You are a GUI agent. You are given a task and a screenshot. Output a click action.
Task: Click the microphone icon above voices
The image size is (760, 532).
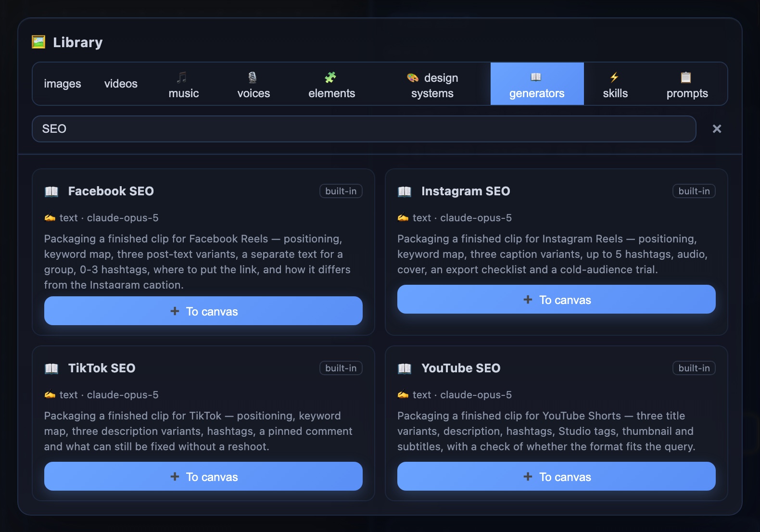pyautogui.click(x=252, y=77)
